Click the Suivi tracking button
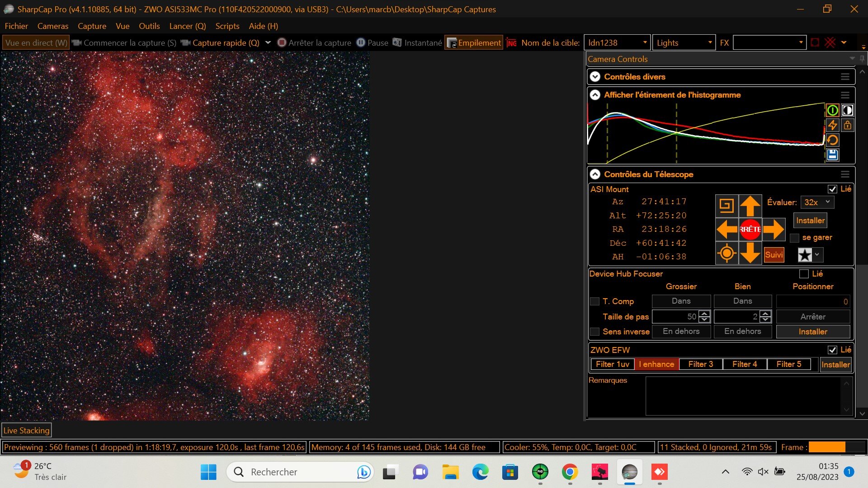Image resolution: width=868 pixels, height=488 pixels. click(774, 255)
